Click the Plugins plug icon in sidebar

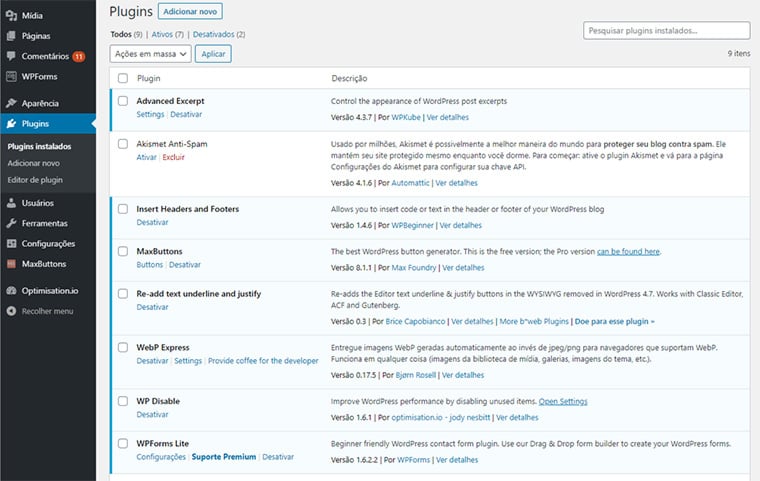(x=11, y=124)
